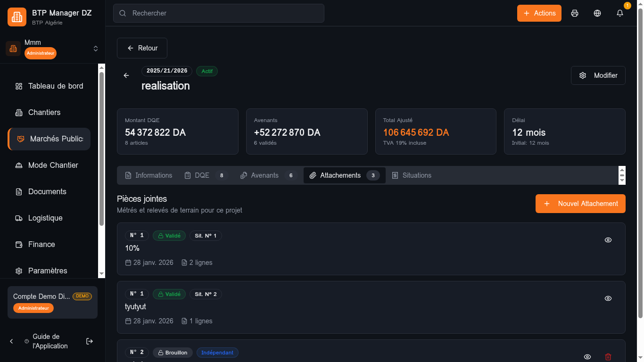Switch to the Avenants tab

point(264,175)
